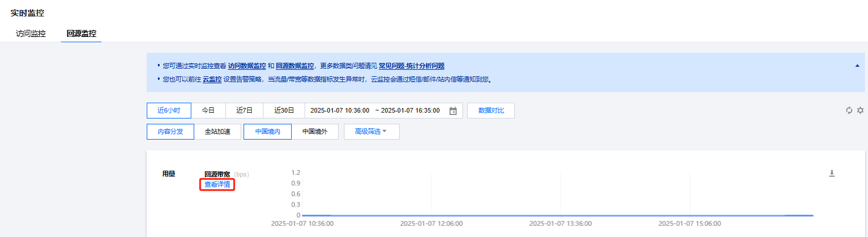Image resolution: width=868 pixels, height=237 pixels.
Task: Click the 2025-01-07 10:36:00 axis label
Action: pos(302,224)
